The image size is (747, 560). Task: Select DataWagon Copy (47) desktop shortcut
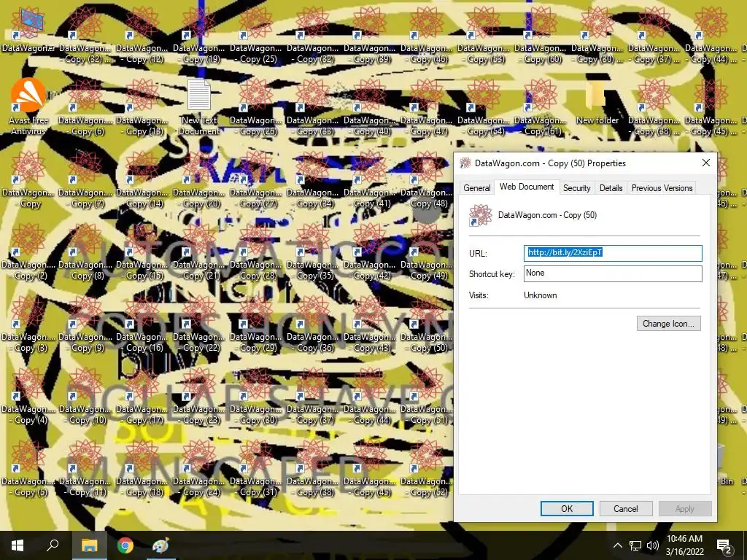[x=427, y=106]
